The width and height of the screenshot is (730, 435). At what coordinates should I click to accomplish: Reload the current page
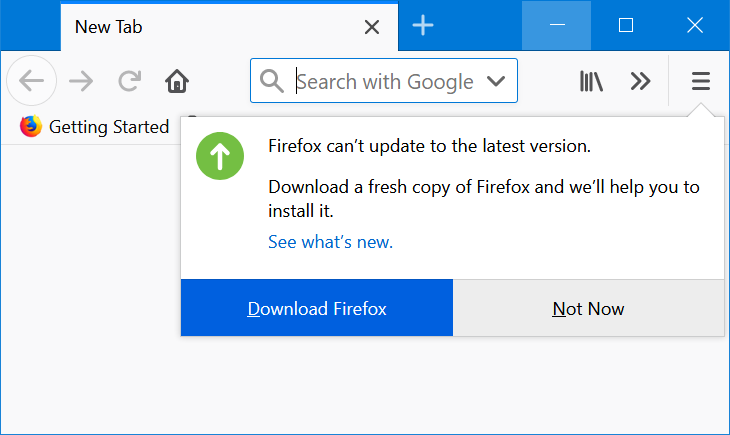tap(129, 81)
